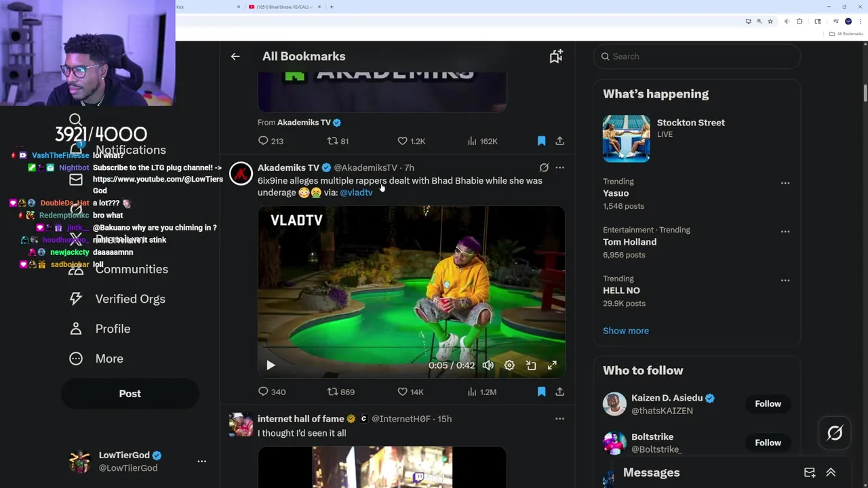Play the VLADTV video

[271, 365]
